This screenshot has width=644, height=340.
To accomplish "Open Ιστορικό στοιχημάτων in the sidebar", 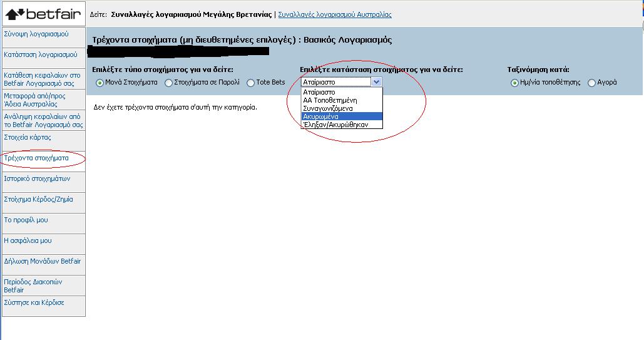I will pos(37,178).
